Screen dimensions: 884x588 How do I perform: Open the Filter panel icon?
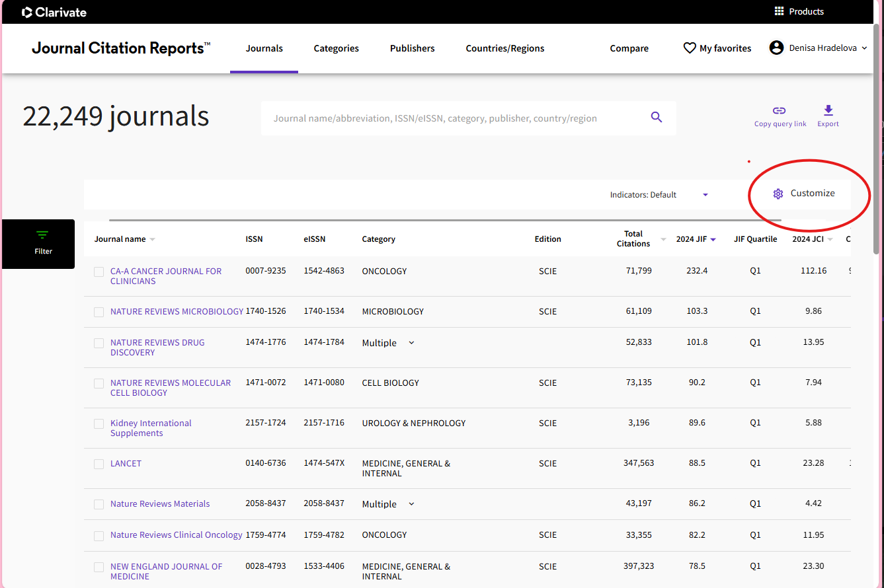click(43, 236)
